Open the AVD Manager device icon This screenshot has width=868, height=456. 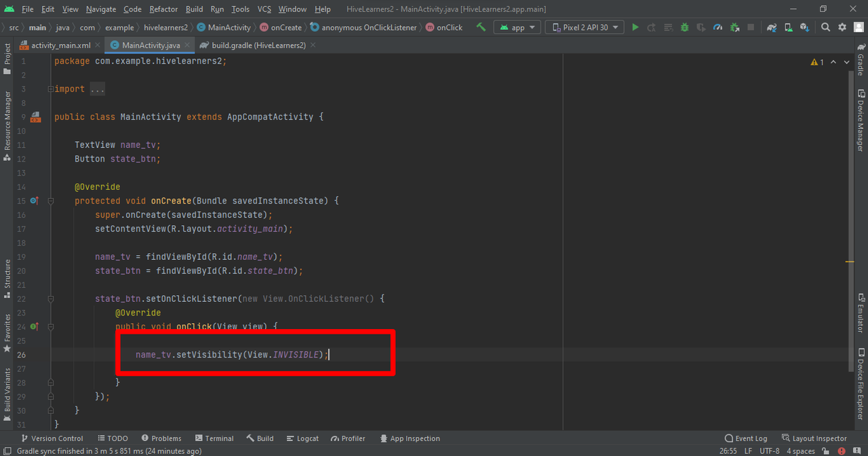788,27
